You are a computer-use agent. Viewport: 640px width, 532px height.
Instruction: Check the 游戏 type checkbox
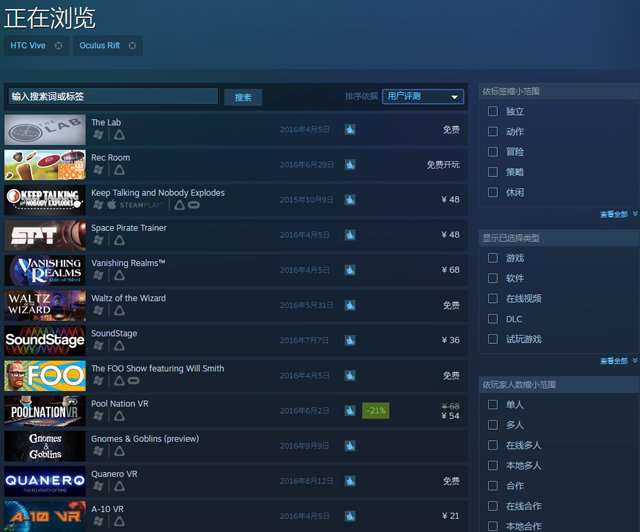click(x=493, y=258)
